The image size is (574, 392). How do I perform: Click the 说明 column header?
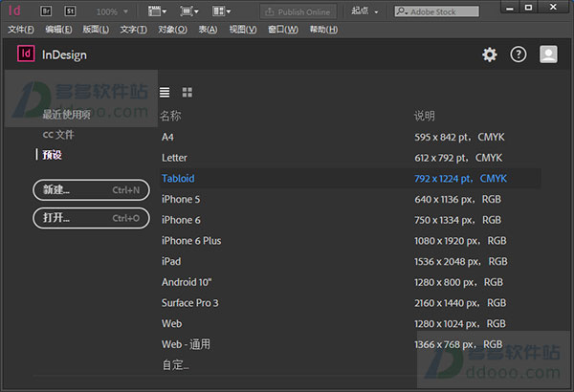tap(425, 116)
